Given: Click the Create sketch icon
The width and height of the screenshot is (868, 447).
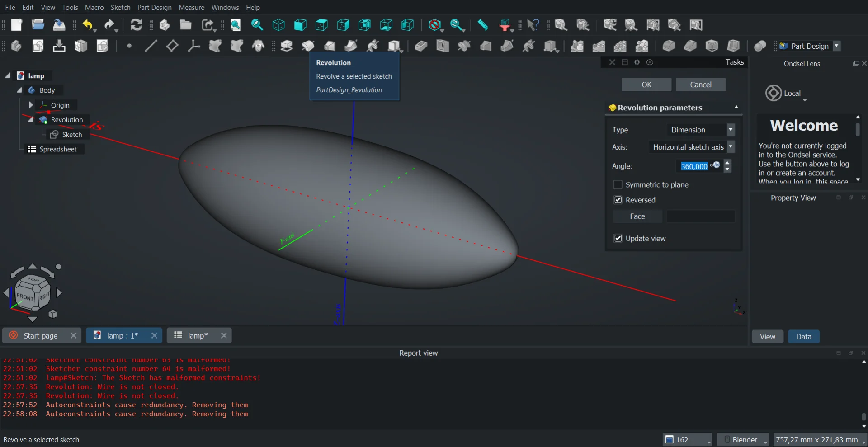Looking at the screenshot, I should point(38,46).
